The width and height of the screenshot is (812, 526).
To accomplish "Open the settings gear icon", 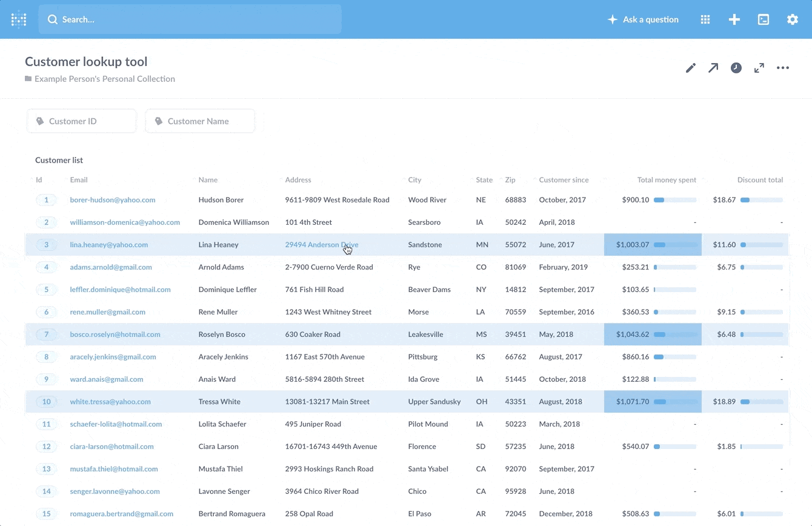I will coord(793,19).
